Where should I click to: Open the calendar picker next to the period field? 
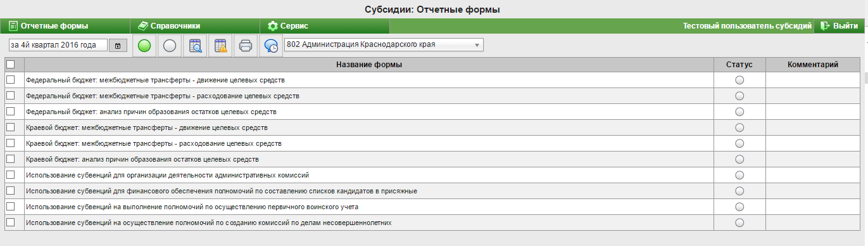pyautogui.click(x=118, y=45)
